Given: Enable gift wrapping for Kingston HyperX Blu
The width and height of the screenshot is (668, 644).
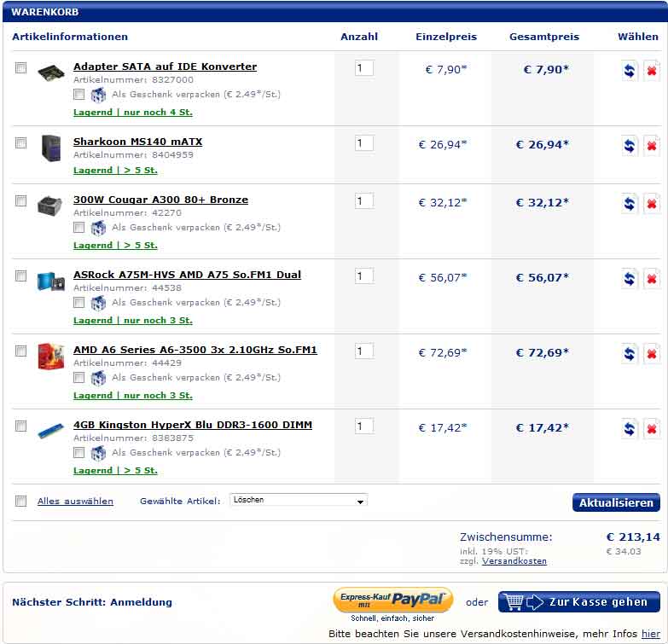Looking at the screenshot, I should (78, 452).
